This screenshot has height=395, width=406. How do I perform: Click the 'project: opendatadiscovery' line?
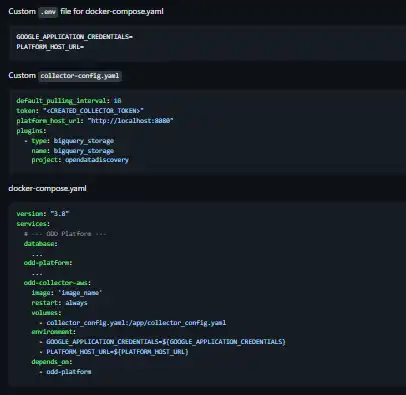coord(80,160)
